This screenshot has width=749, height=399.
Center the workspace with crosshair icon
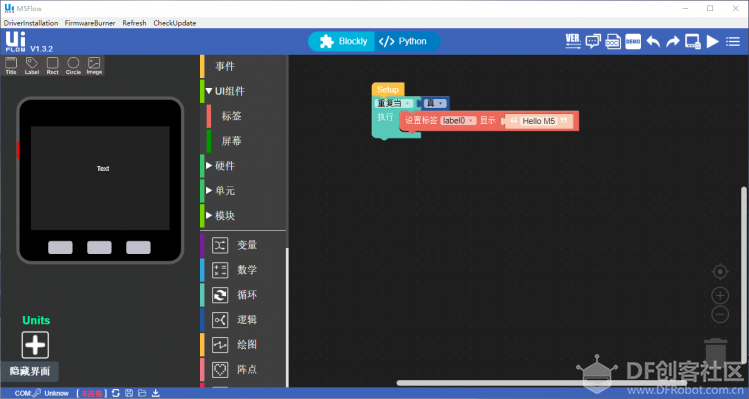(x=720, y=272)
